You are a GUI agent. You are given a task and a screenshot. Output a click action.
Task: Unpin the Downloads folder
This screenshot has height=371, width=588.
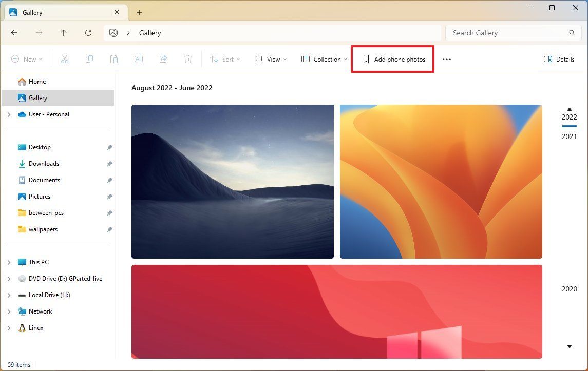(109, 164)
